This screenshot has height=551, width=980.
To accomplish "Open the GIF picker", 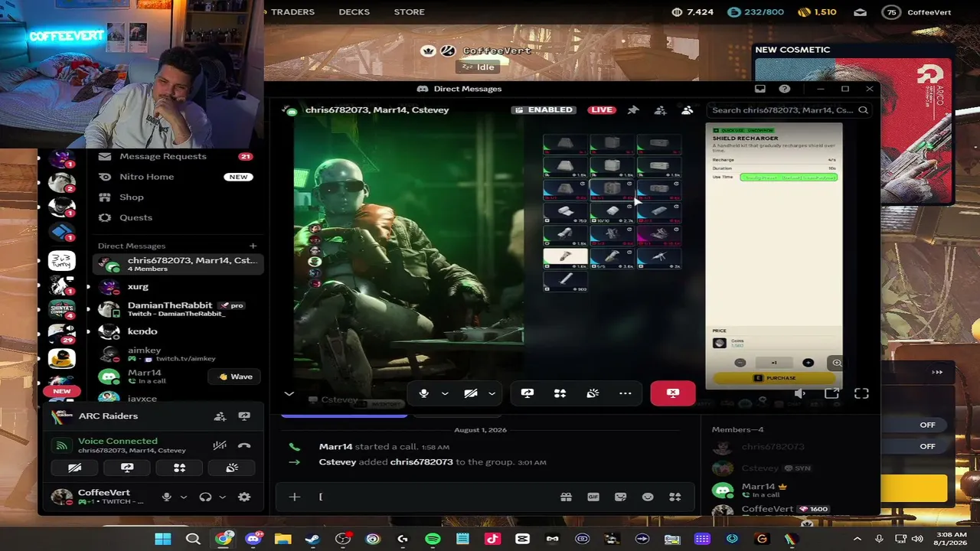I will [593, 497].
